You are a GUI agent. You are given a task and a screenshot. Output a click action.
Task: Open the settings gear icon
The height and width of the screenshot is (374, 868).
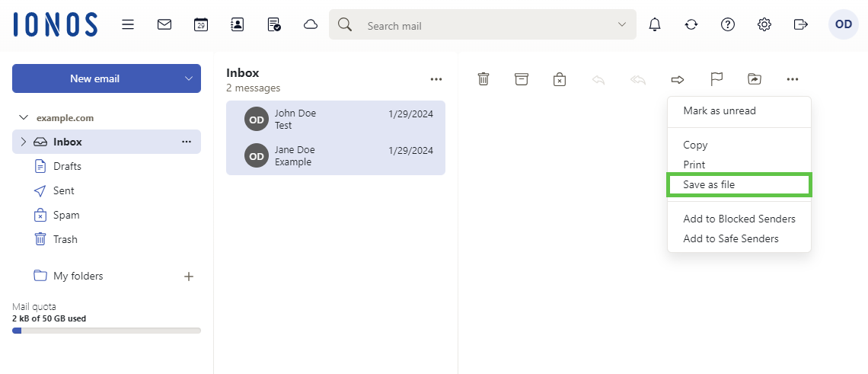point(764,24)
